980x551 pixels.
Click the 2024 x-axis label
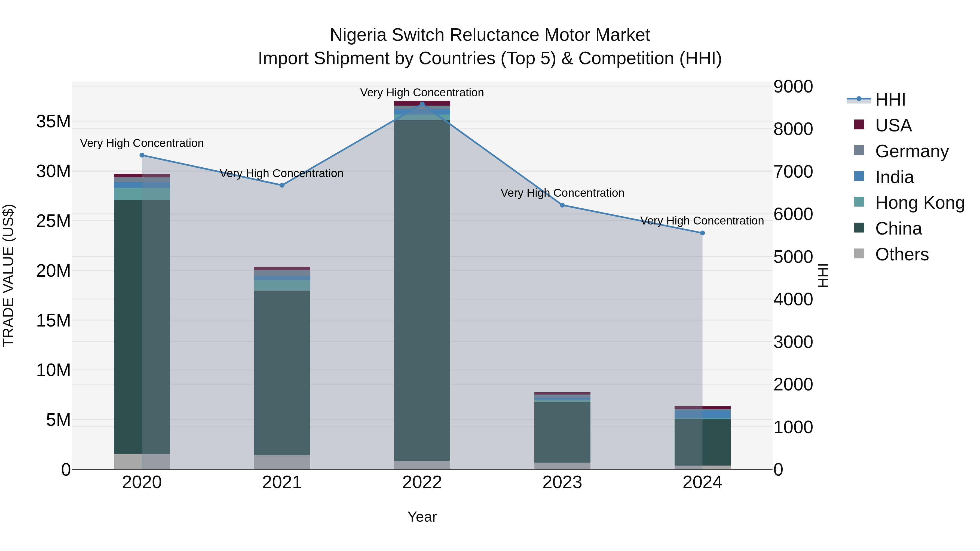tap(702, 482)
